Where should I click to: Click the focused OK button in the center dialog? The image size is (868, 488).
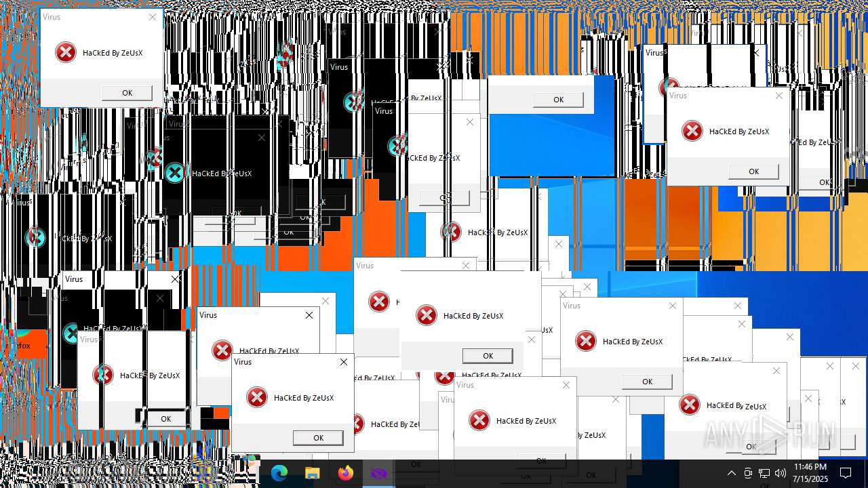488,356
